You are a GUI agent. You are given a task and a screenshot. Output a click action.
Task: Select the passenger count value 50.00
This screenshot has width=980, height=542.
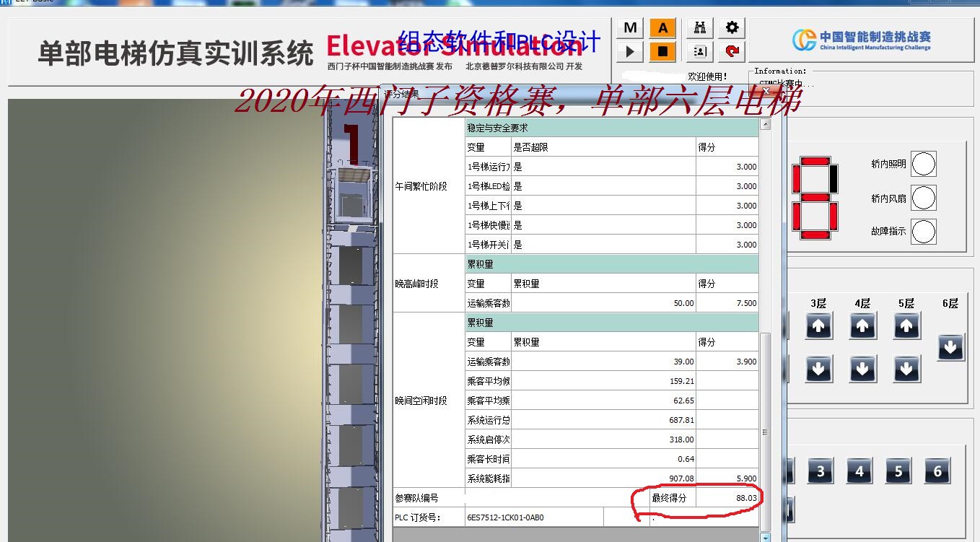pos(603,303)
